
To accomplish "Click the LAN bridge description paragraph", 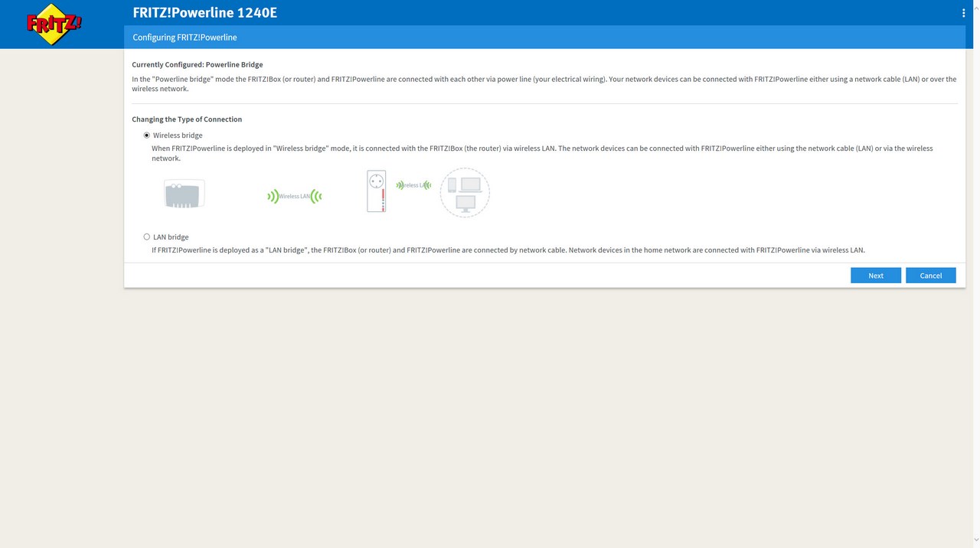I will [508, 250].
